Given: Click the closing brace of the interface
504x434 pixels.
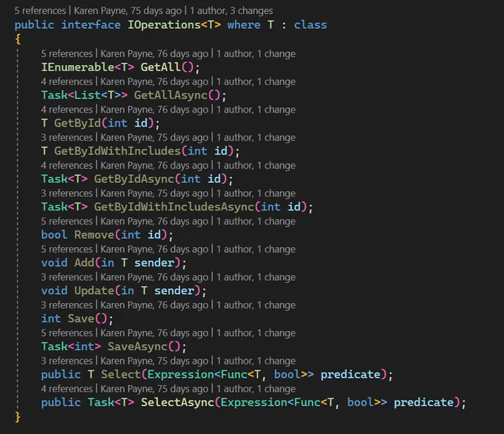Looking at the screenshot, I should point(18,417).
